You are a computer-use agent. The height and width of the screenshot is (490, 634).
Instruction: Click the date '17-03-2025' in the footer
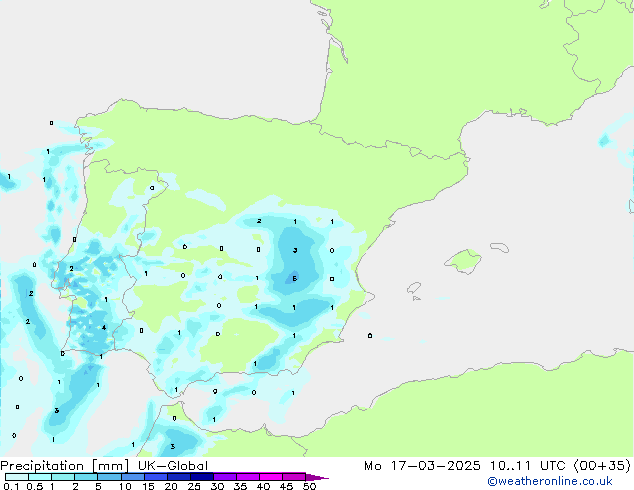point(435,466)
